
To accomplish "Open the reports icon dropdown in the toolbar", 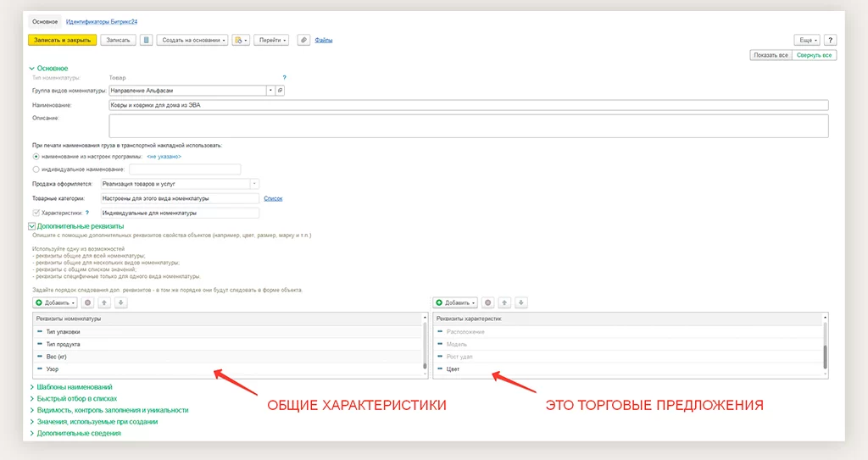I will point(241,40).
